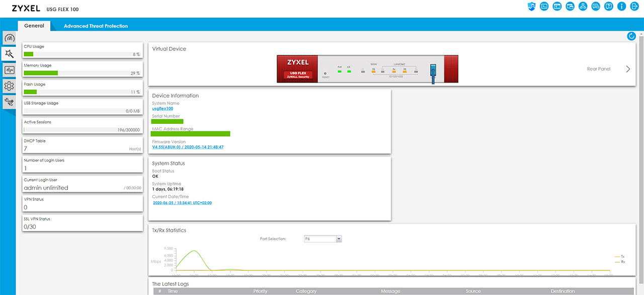
Task: Click the blue Ethernet cable on the virtual device
Action: click(x=433, y=74)
